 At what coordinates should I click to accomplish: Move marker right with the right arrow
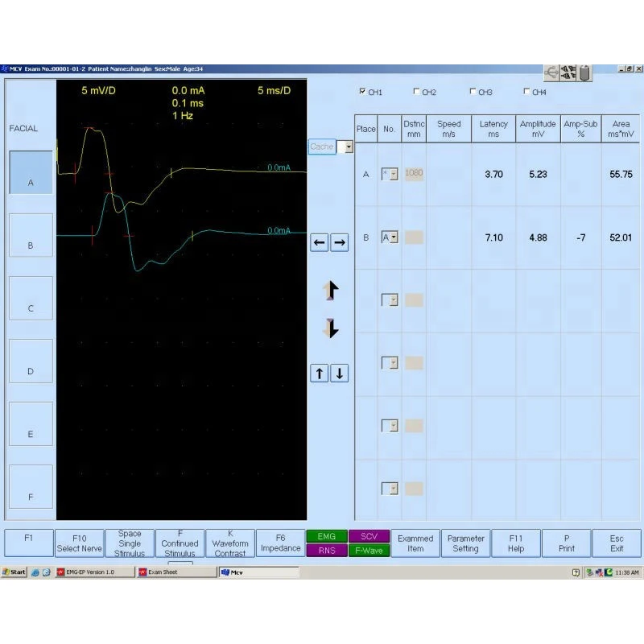point(339,243)
